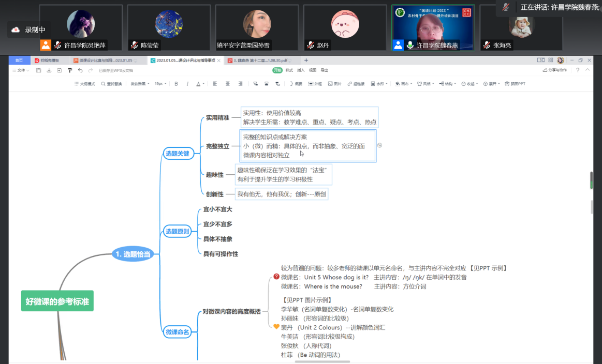Click the 超链接 hyperlink icon
This screenshot has width=602, height=364.
[x=356, y=84]
